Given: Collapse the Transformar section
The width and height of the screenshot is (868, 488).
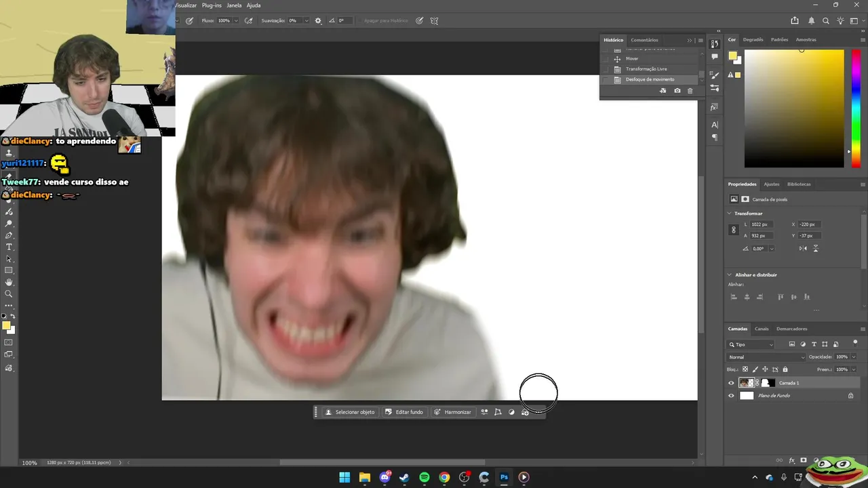Looking at the screenshot, I should tap(730, 213).
